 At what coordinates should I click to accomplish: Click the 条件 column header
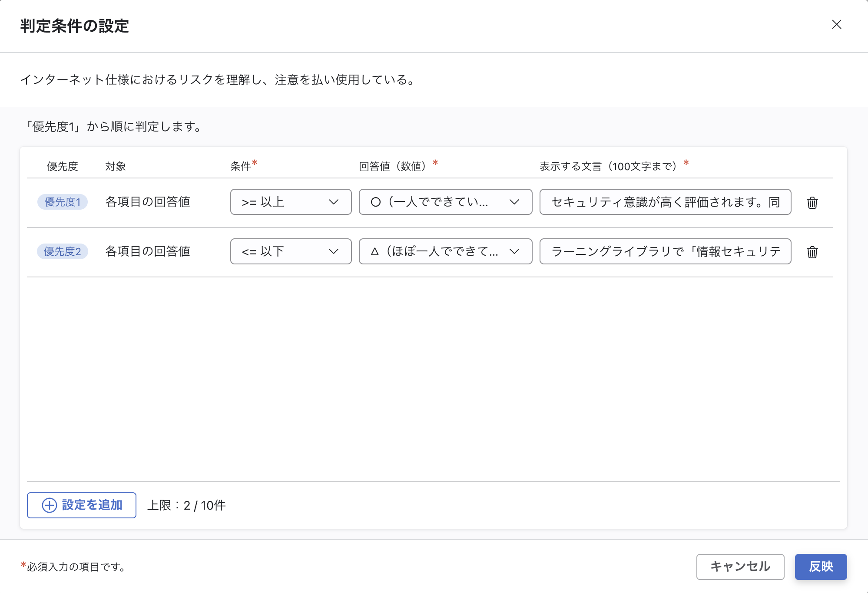coord(240,166)
